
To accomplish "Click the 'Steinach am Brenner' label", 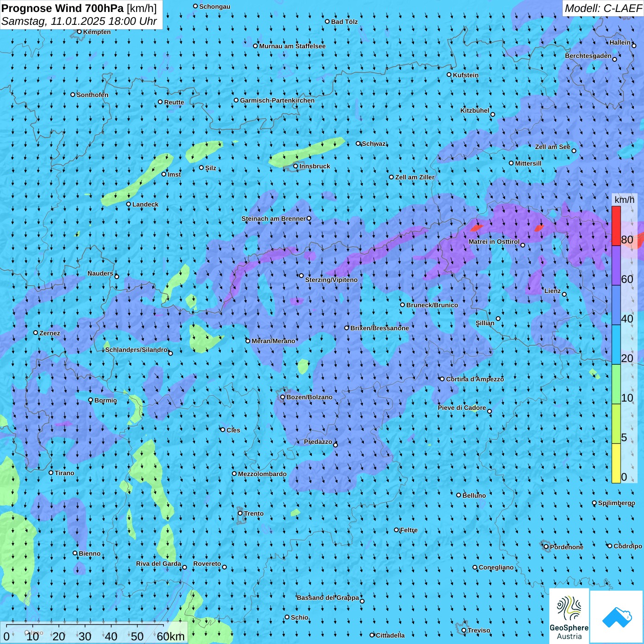I will [x=274, y=218].
